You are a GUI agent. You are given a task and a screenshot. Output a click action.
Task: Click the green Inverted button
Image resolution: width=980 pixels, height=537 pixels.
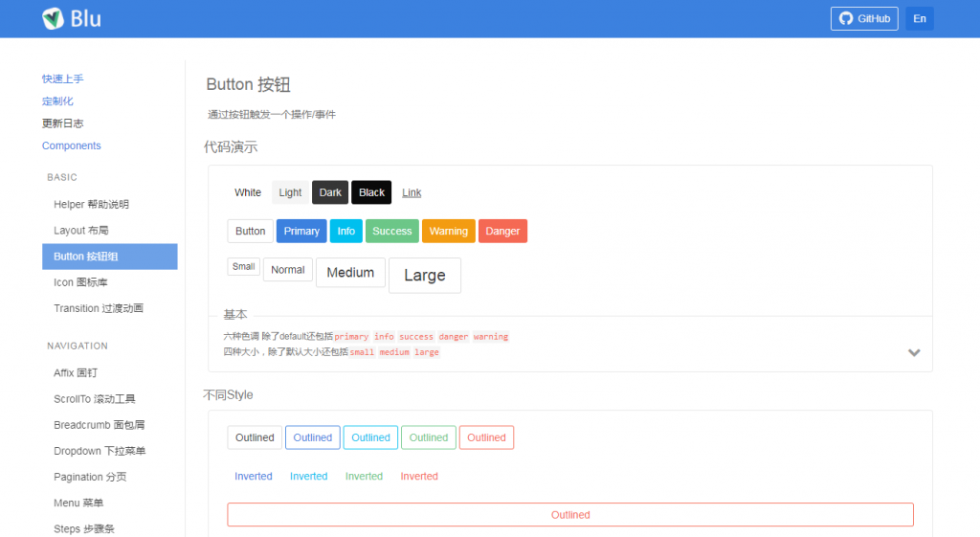[x=364, y=476]
